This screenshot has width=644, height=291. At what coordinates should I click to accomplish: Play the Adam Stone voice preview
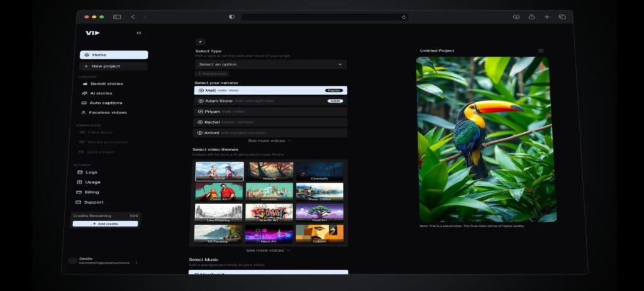[x=201, y=101]
